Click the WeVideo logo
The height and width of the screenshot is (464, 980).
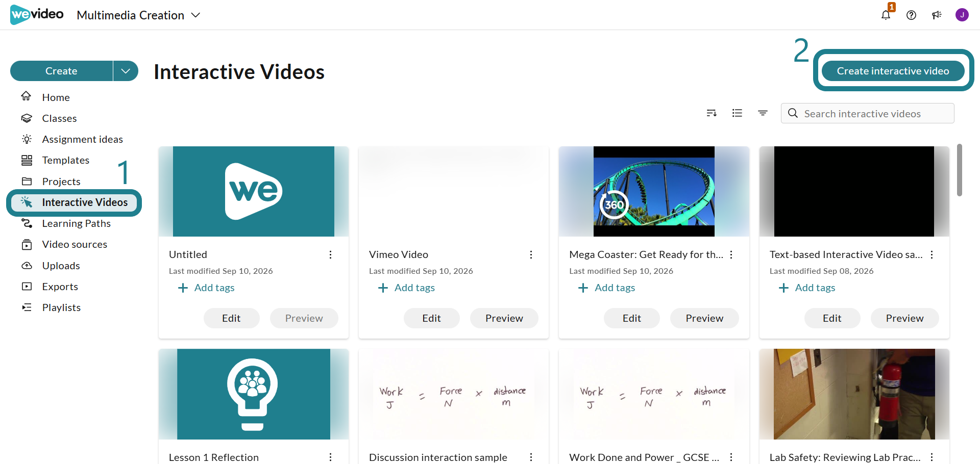[37, 15]
